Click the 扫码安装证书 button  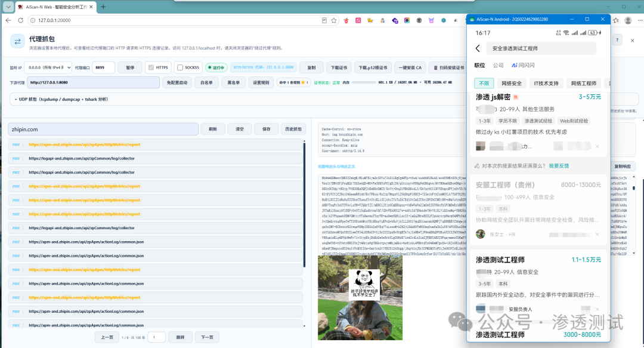click(448, 67)
